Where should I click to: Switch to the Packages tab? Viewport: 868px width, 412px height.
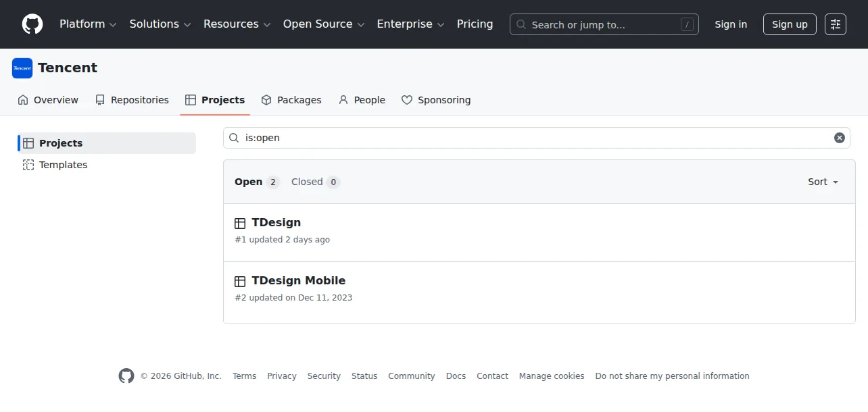coord(291,100)
